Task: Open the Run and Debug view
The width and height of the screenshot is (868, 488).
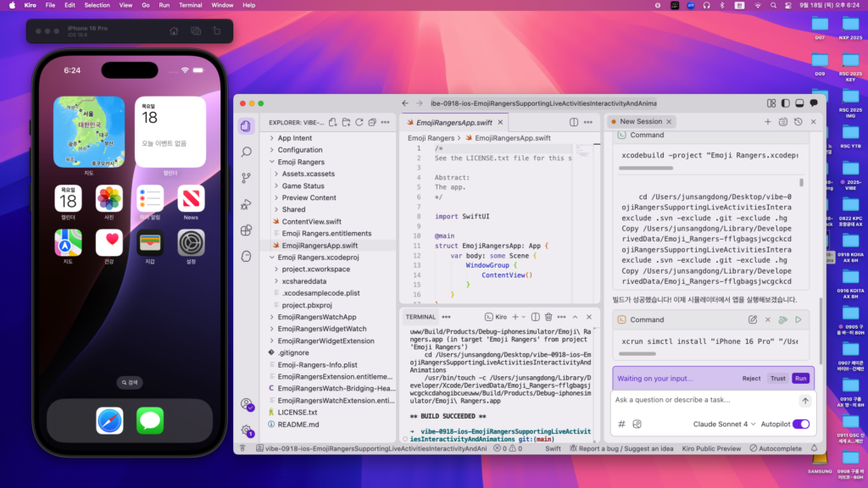Action: [246, 204]
